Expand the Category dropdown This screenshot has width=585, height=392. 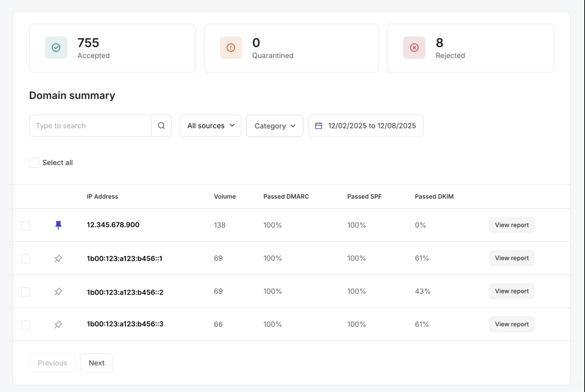tap(274, 126)
